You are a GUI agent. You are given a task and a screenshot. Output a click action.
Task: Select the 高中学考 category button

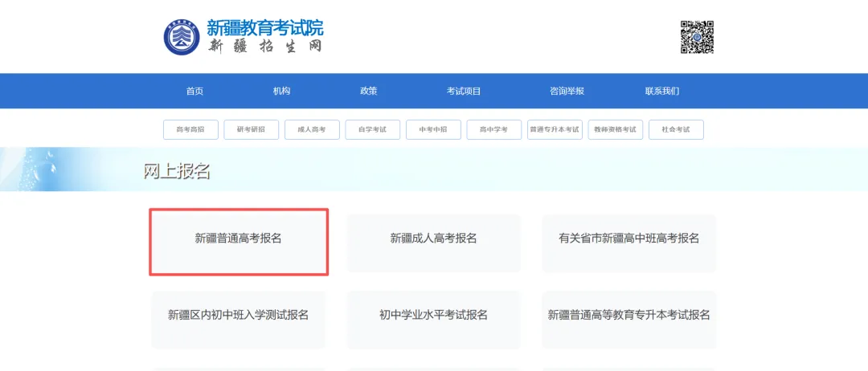pyautogui.click(x=493, y=129)
